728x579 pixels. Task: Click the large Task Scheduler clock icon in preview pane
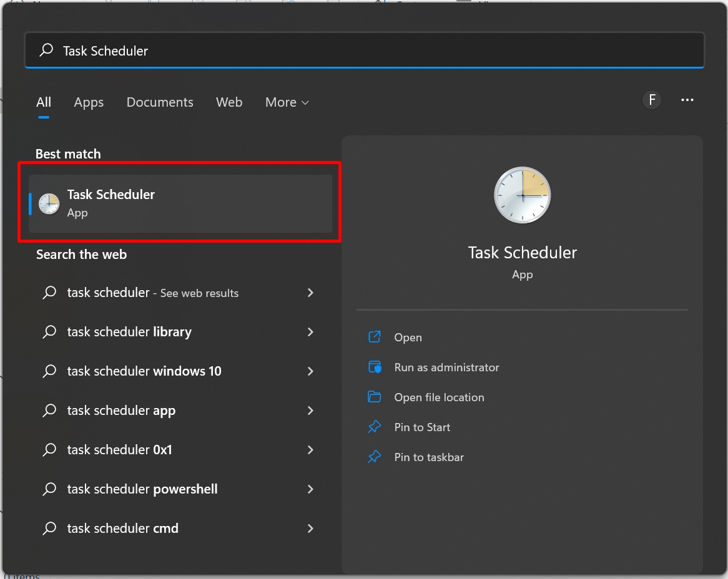pos(523,195)
